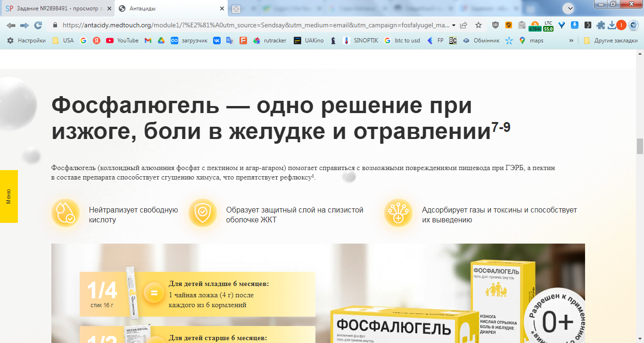Open the rutracker bookmark

[270, 41]
